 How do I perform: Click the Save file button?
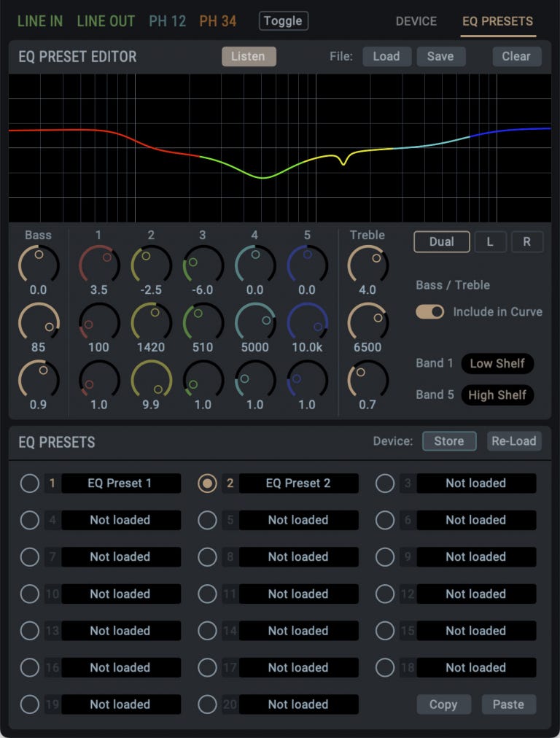pyautogui.click(x=440, y=56)
